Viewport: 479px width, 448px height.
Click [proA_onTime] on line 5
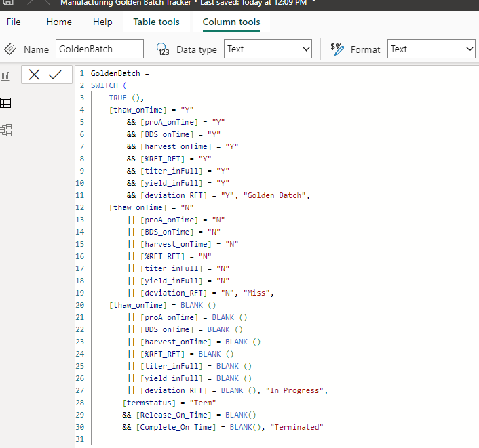pos(169,122)
